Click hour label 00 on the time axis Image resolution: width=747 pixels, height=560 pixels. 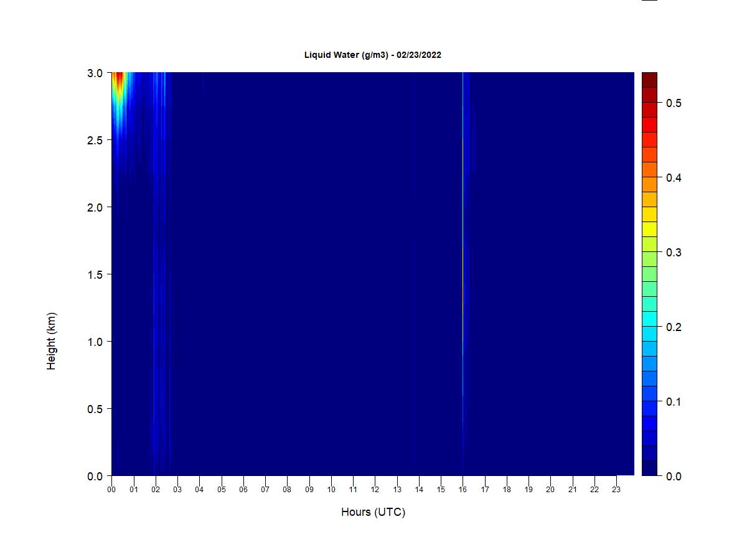tap(111, 489)
